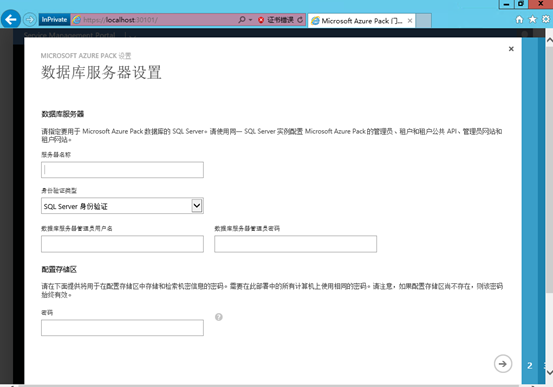The width and height of the screenshot is (553, 387).
Task: Select wizard step 2 indicator
Action: (x=530, y=366)
